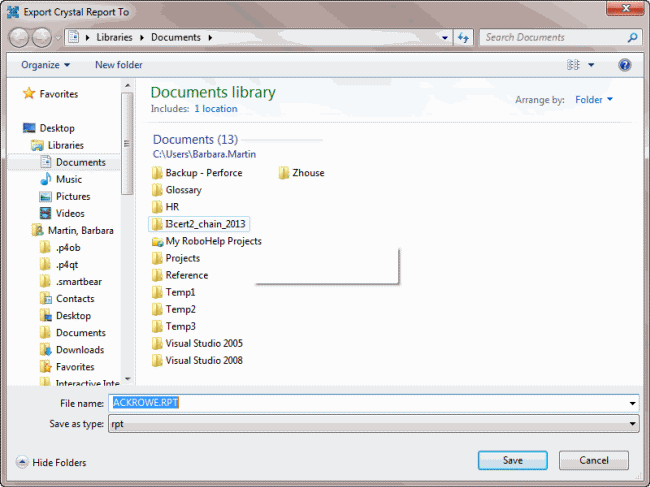Click the Hide Folders arrow icon

point(22,462)
